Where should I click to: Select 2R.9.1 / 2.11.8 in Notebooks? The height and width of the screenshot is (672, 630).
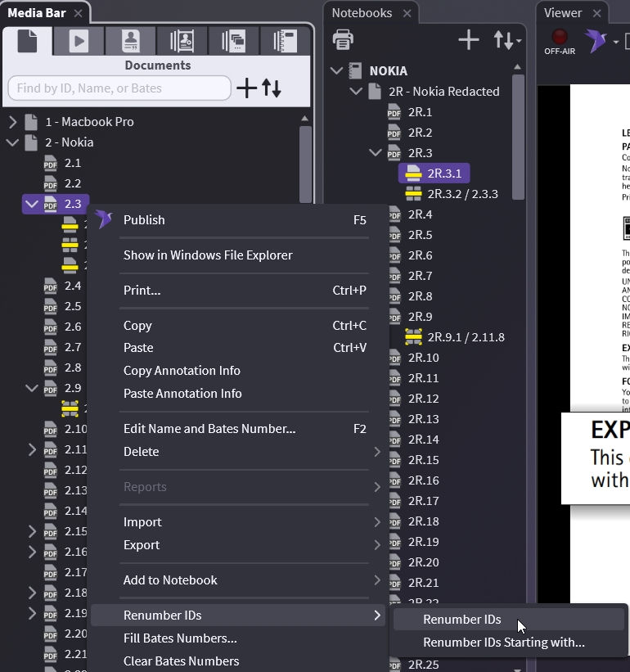point(466,337)
